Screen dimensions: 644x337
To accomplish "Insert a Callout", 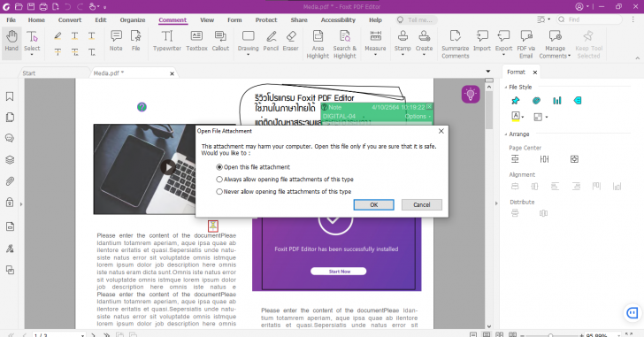I will click(220, 41).
